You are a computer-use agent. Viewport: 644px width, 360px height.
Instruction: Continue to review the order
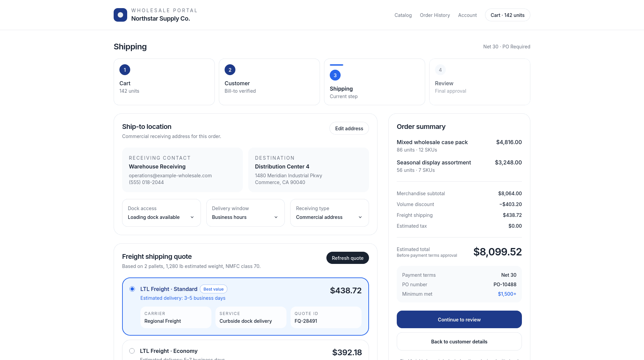click(459, 319)
